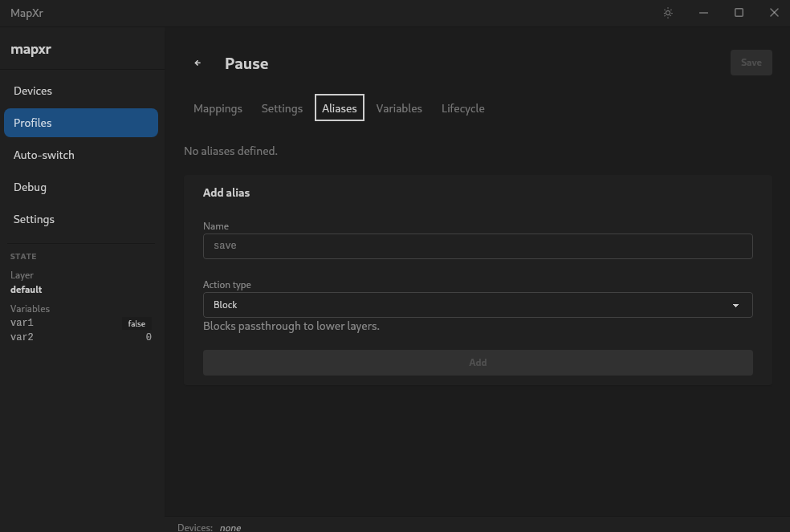Switch to the Mappings tab
The height and width of the screenshot is (532, 790).
point(218,108)
